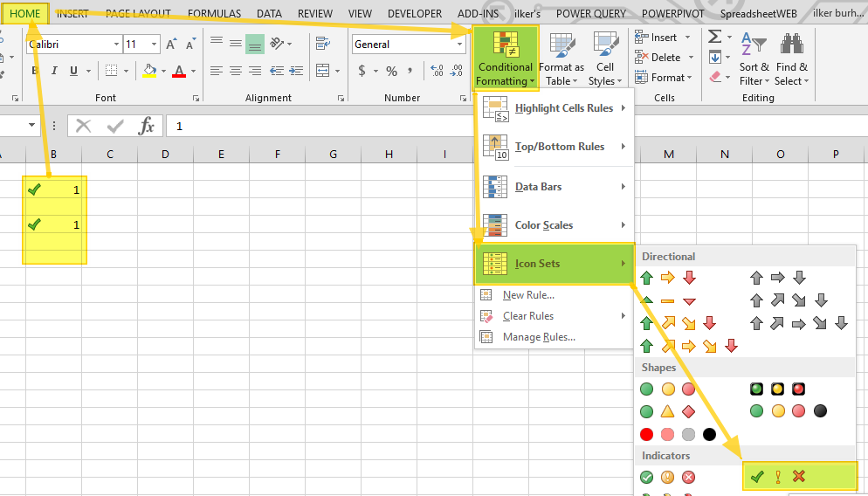The height and width of the screenshot is (496, 868).
Task: Click the Wrap Text icon
Action: click(323, 43)
